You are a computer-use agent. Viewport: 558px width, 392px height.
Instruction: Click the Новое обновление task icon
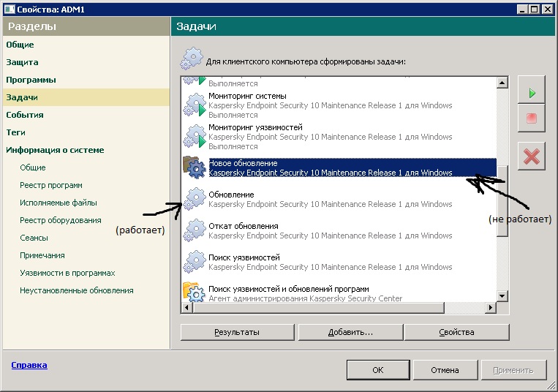[x=195, y=167]
